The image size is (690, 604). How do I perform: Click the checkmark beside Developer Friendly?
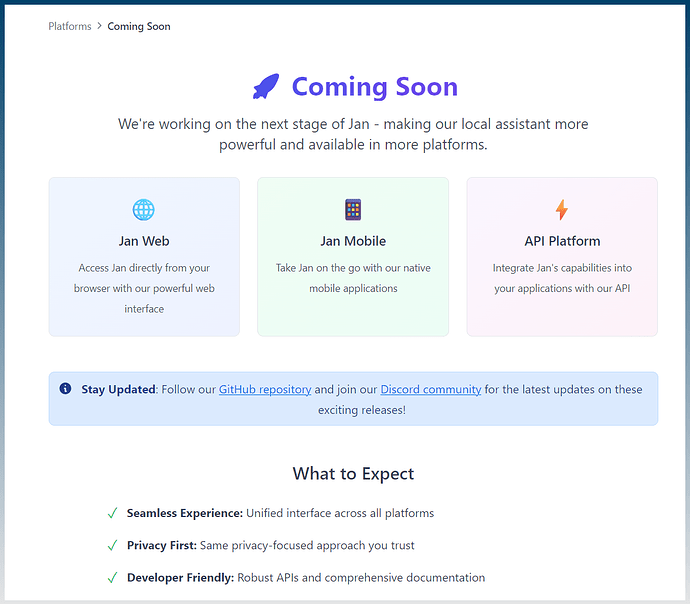[113, 578]
